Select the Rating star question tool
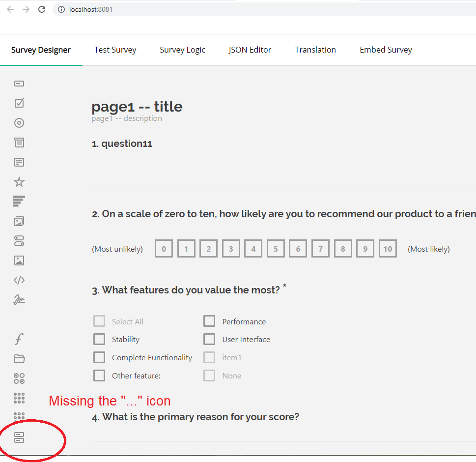 [19, 181]
